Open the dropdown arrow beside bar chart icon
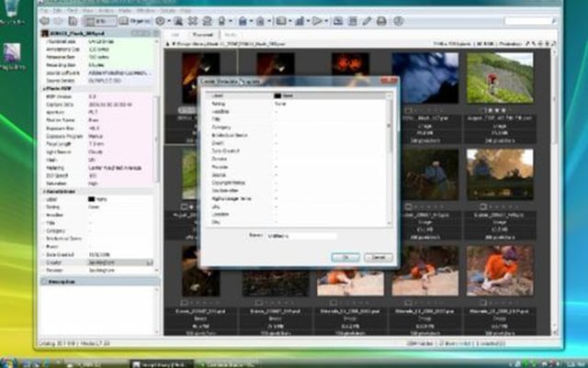 [308, 21]
